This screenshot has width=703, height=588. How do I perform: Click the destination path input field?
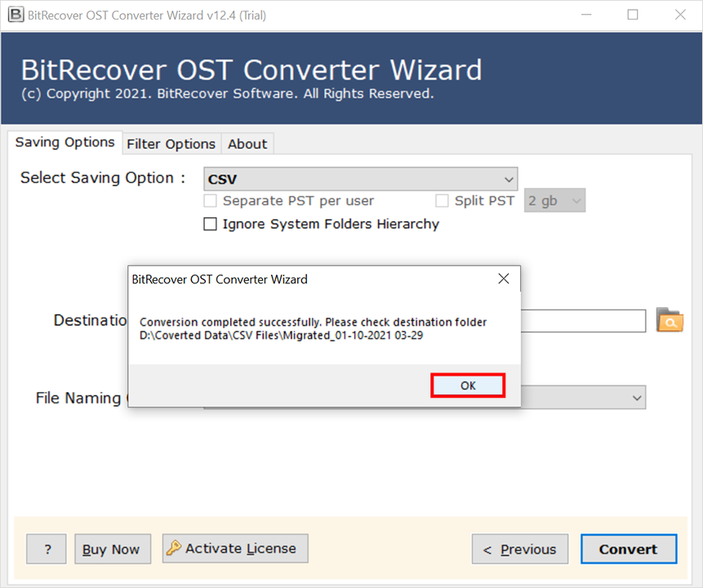583,321
